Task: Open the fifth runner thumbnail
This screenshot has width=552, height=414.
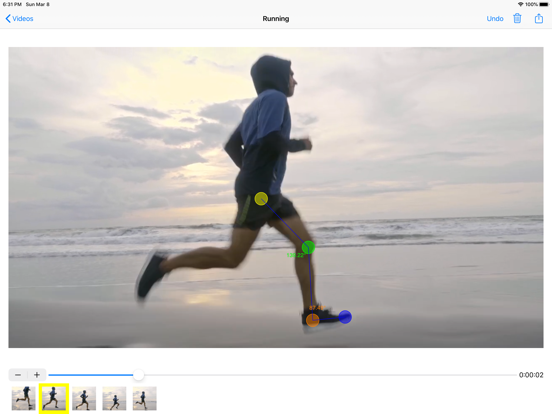Action: [144, 399]
